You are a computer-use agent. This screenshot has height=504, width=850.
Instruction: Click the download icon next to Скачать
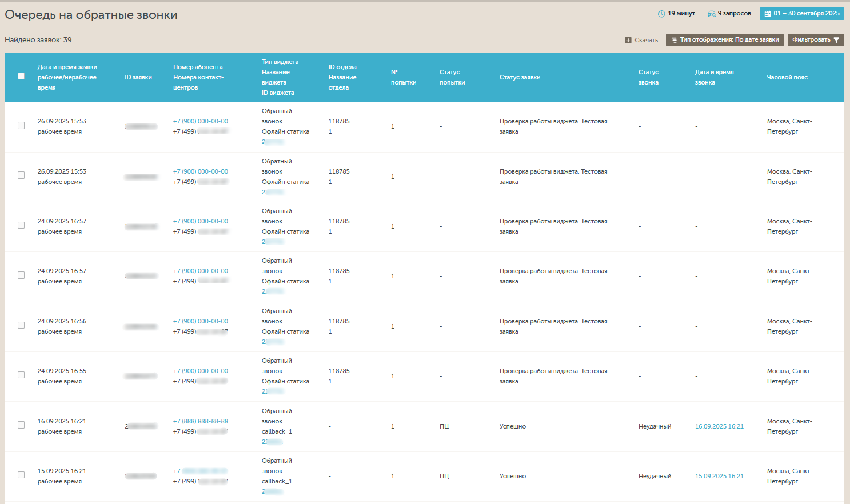click(628, 40)
